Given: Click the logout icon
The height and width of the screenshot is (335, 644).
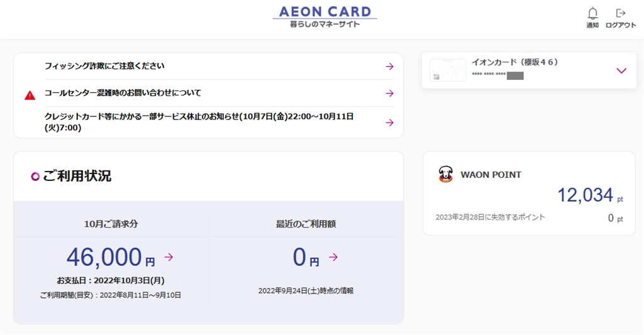Looking at the screenshot, I should point(621,13).
